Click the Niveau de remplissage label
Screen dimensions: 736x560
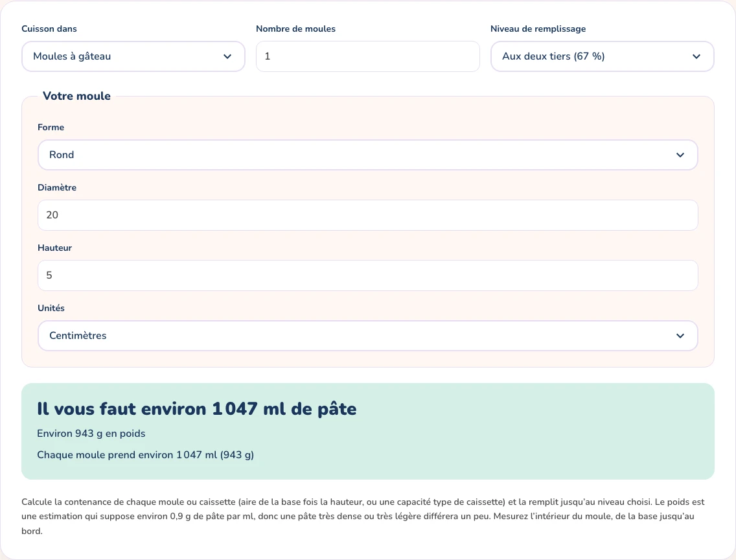click(x=538, y=29)
